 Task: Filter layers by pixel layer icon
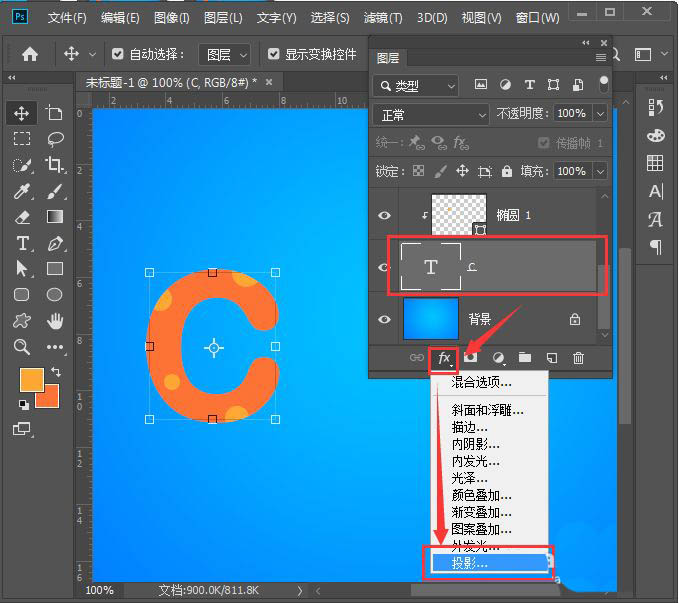click(x=481, y=84)
